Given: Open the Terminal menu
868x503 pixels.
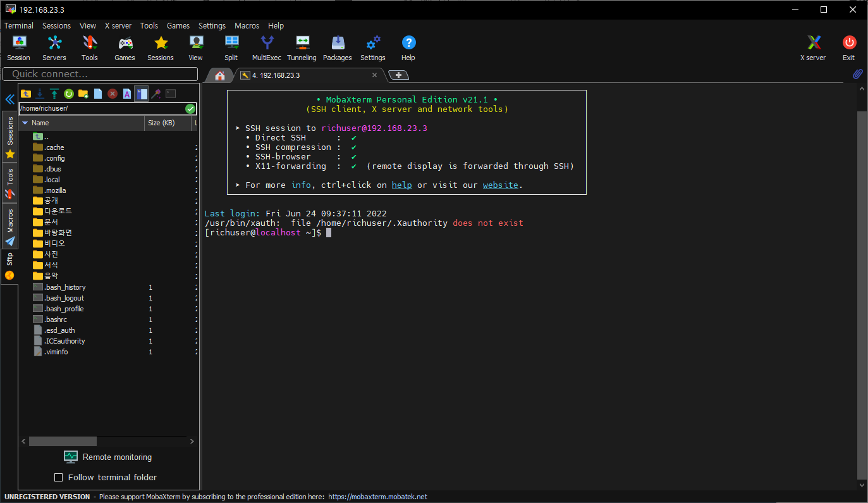Looking at the screenshot, I should pos(19,26).
